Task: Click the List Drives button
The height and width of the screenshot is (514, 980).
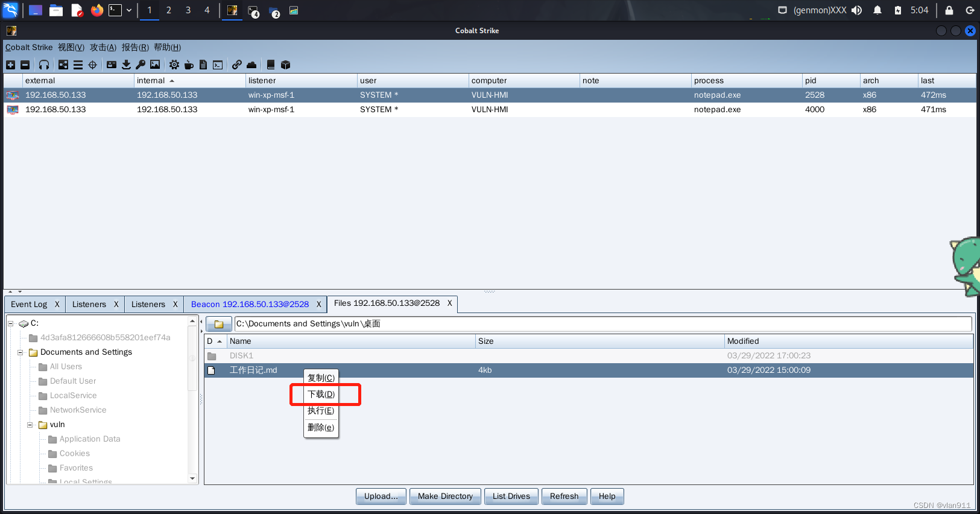Action: 511,496
